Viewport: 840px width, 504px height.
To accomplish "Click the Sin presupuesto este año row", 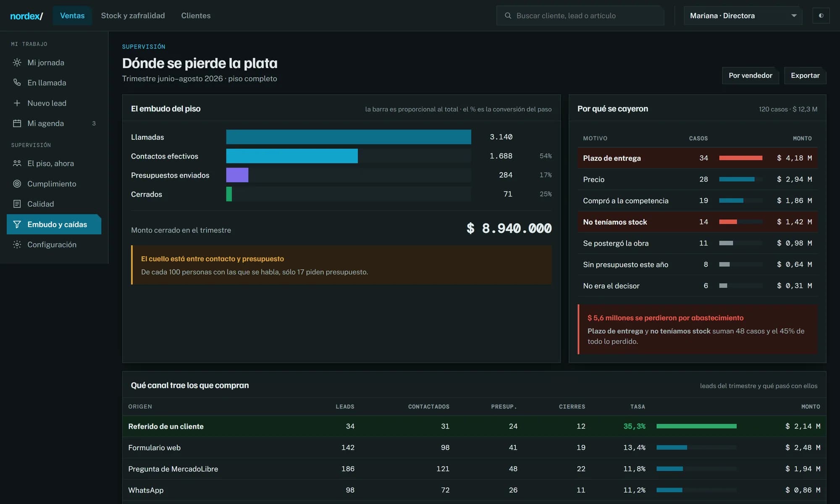I will pos(697,265).
